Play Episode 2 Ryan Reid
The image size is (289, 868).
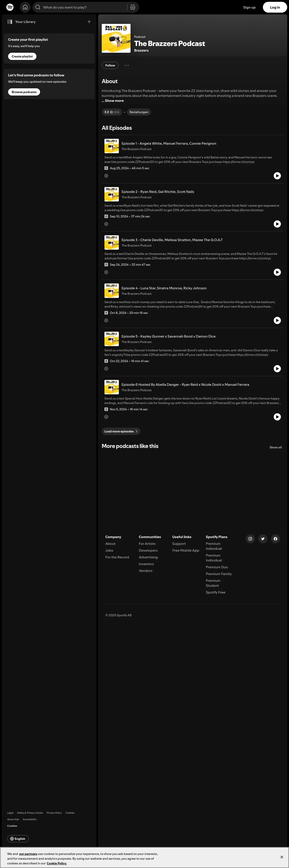pyautogui.click(x=277, y=224)
